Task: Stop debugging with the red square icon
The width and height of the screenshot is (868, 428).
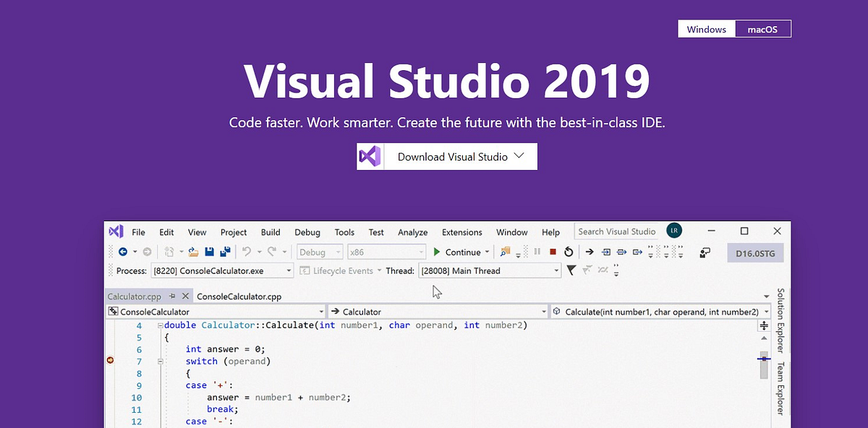Action: click(x=553, y=252)
